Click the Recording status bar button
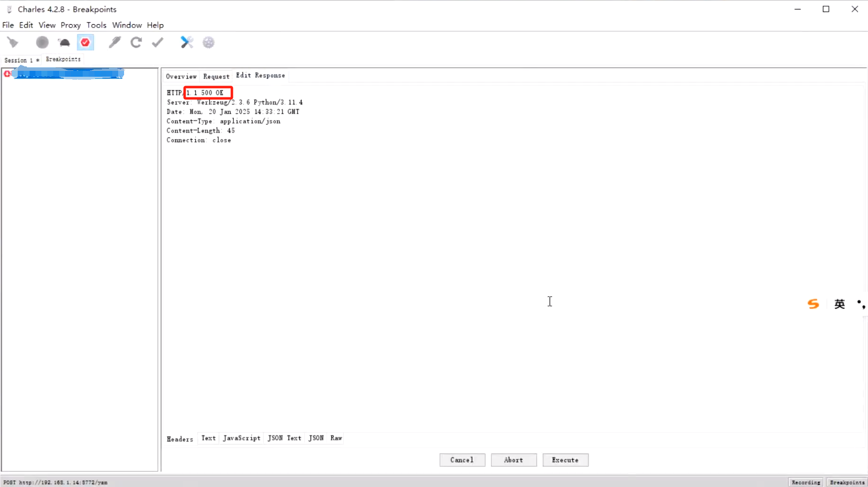The image size is (868, 487). pyautogui.click(x=806, y=482)
